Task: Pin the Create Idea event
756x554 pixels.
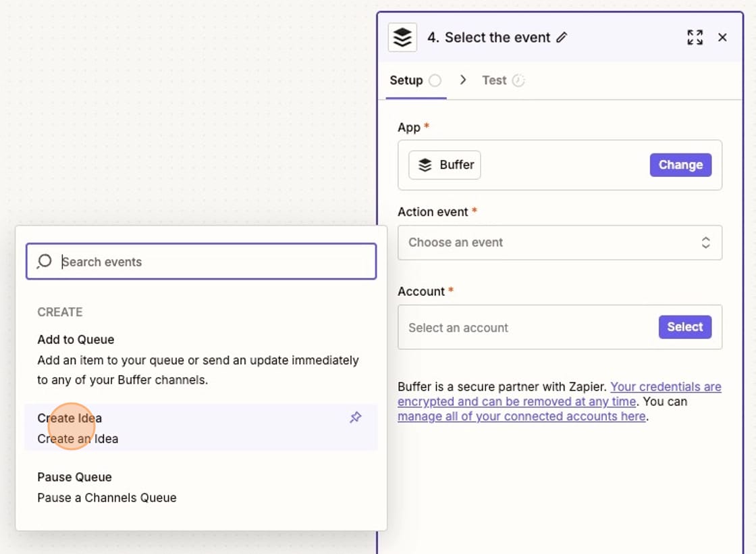Action: coord(355,418)
